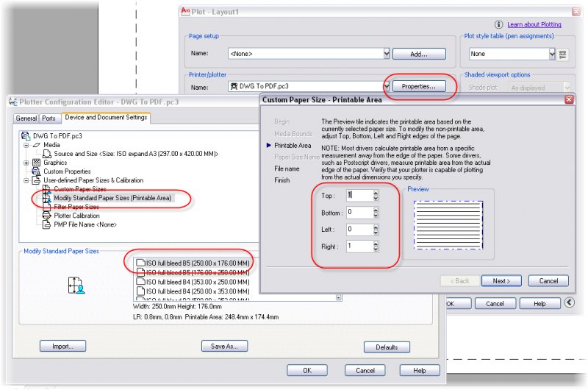Click Cancel in Custom Paper Size dialog

coord(548,281)
